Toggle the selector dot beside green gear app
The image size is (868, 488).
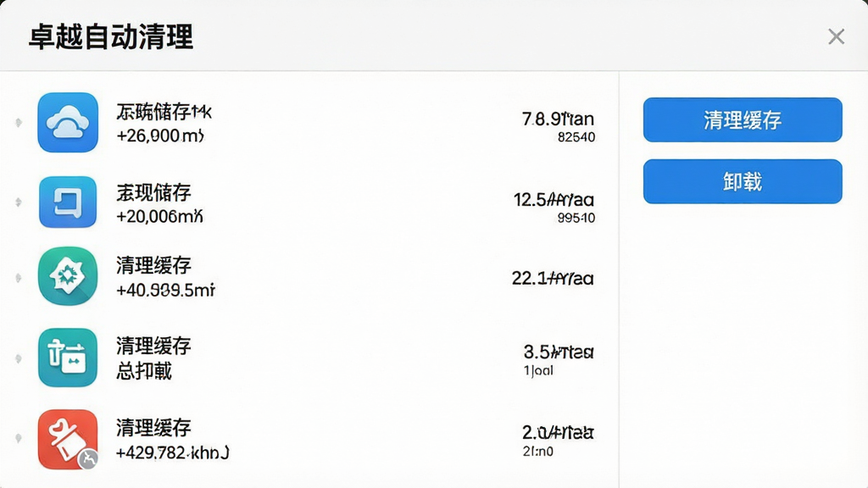click(19, 277)
